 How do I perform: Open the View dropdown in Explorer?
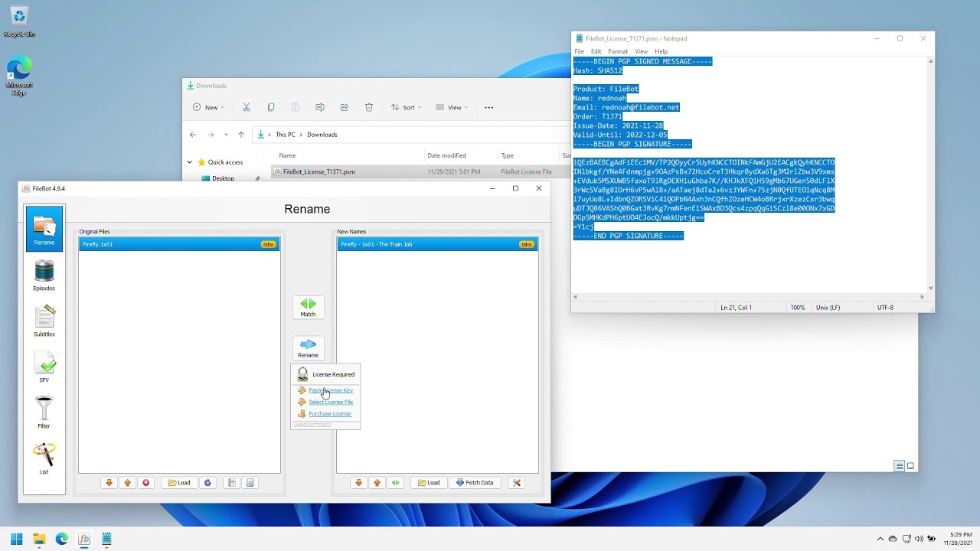[452, 108]
